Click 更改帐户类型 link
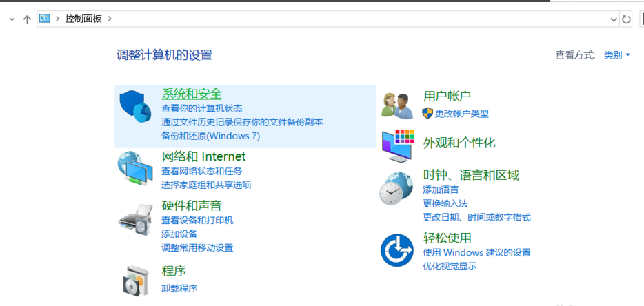644x306 pixels. click(x=461, y=113)
